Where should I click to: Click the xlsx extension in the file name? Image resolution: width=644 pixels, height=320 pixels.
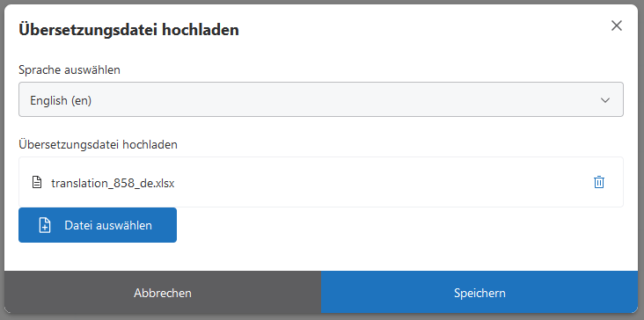pos(165,183)
